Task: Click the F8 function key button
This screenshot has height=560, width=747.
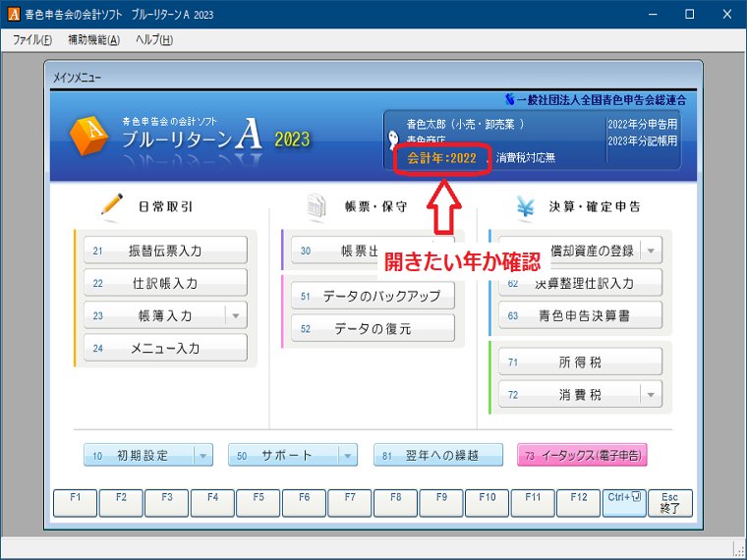Action: pyautogui.click(x=395, y=503)
